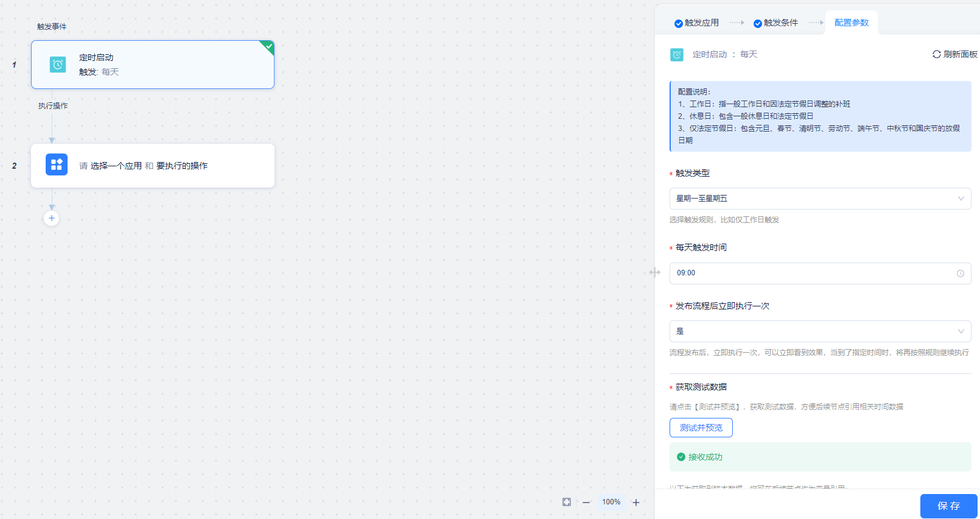Image resolution: width=980 pixels, height=519 pixels.
Task: Select the 请选择一个应用 action node card
Action: coord(153,166)
